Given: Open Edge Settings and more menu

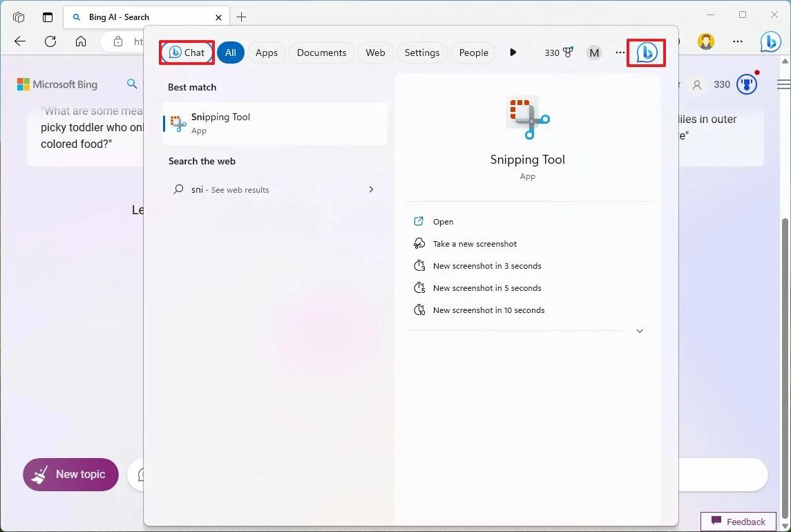Looking at the screenshot, I should [738, 41].
